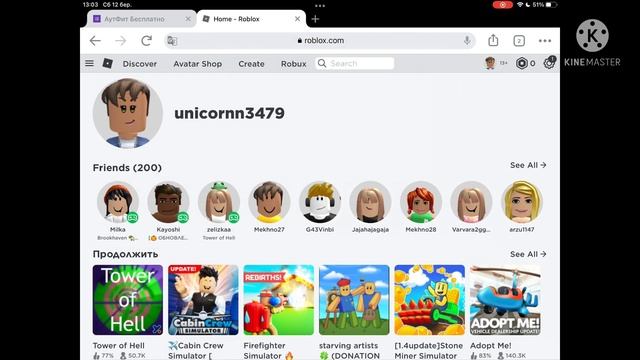
Task: Open friend G43Vinbi's avatar
Action: coord(320,202)
